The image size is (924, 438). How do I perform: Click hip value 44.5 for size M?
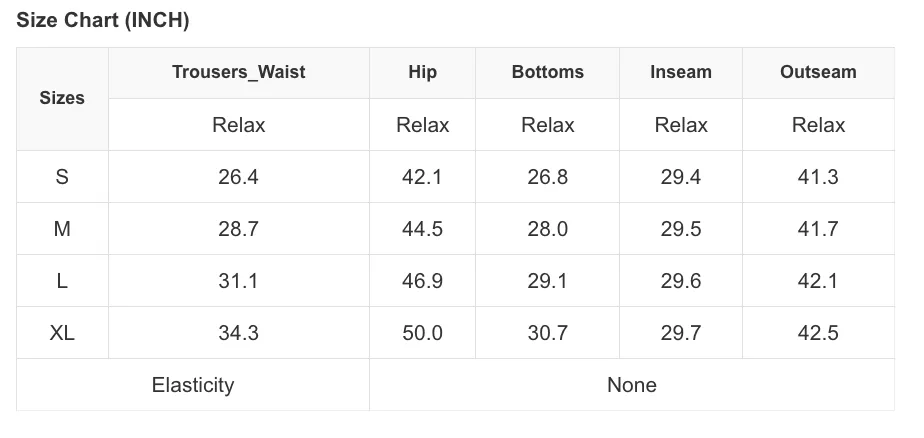tap(423, 229)
